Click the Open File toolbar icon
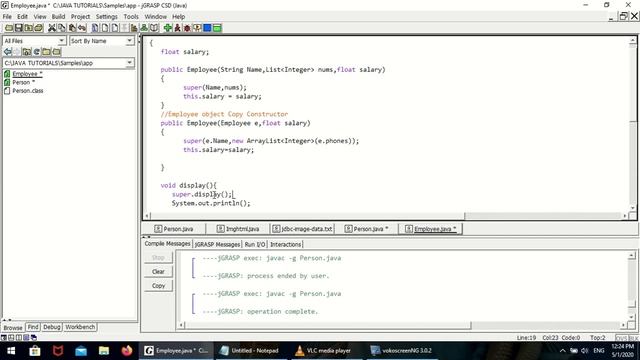Viewport: 640px width, 360px height. coord(9,28)
